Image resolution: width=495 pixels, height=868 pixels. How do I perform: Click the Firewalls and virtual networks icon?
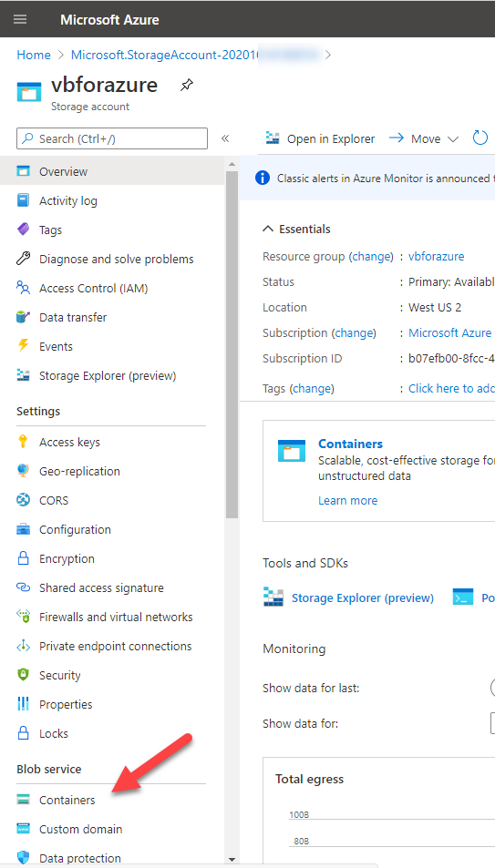tap(23, 617)
